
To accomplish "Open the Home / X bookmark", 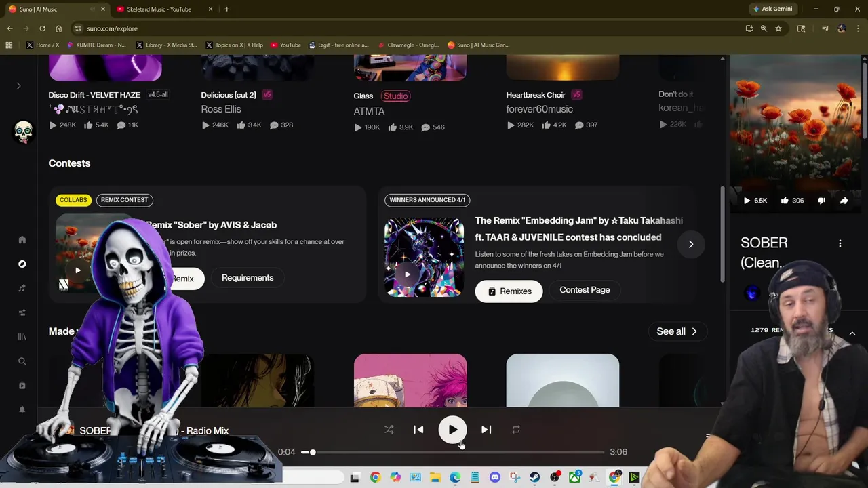I will pos(43,45).
